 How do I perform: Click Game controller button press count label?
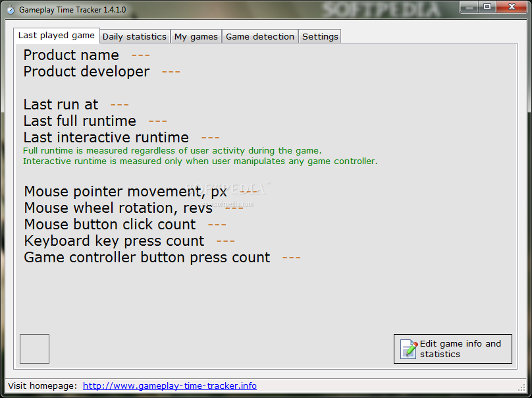tap(147, 258)
